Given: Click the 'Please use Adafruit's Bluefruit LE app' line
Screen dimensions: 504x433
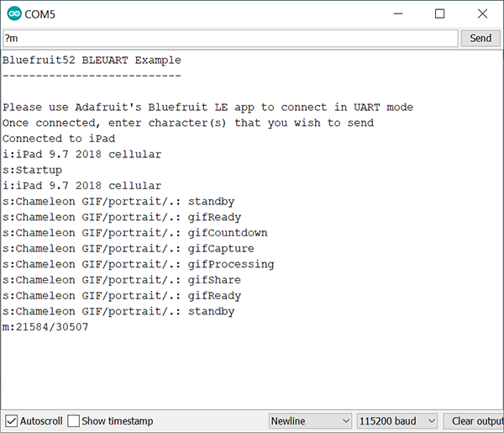Looking at the screenshot, I should [x=208, y=107].
